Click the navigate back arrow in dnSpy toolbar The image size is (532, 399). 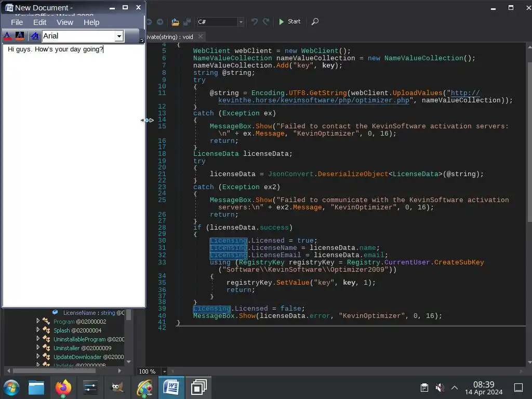pyautogui.click(x=149, y=22)
